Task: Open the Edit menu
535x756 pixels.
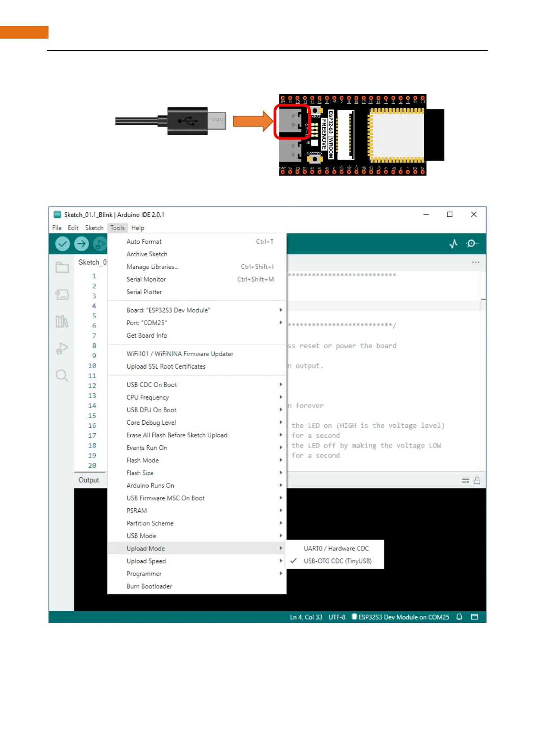Action: pyautogui.click(x=73, y=228)
